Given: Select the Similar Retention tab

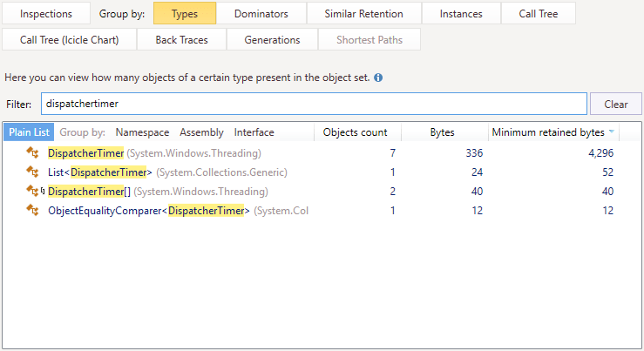Looking at the screenshot, I should tap(364, 14).
